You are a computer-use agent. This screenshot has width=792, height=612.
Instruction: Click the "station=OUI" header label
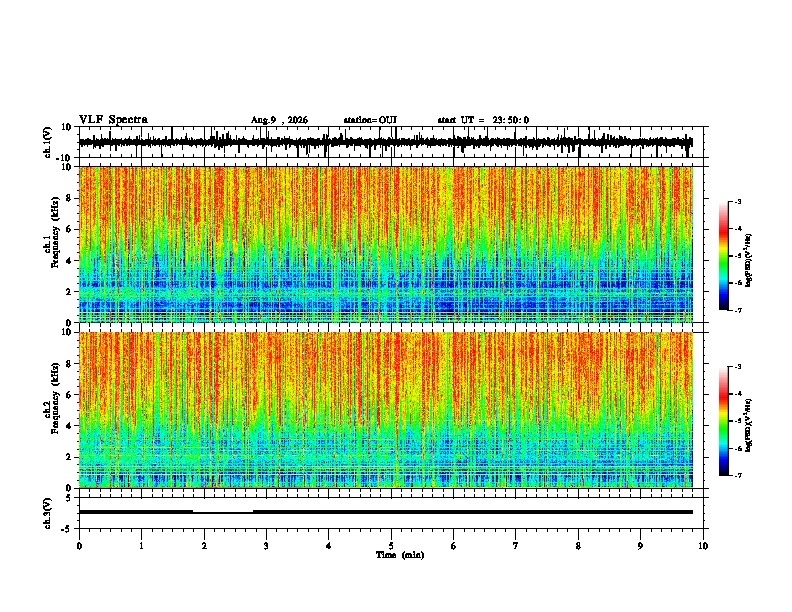coord(370,120)
